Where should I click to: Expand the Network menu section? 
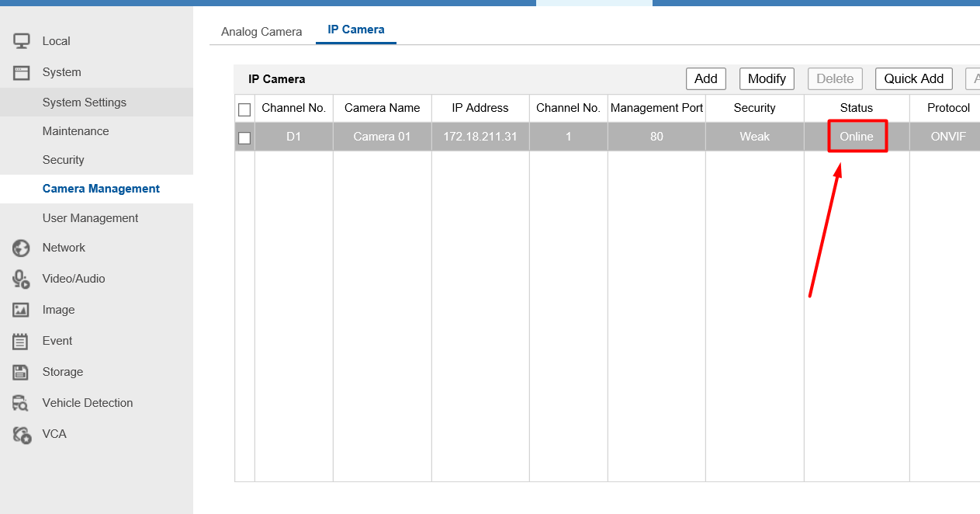[64, 248]
